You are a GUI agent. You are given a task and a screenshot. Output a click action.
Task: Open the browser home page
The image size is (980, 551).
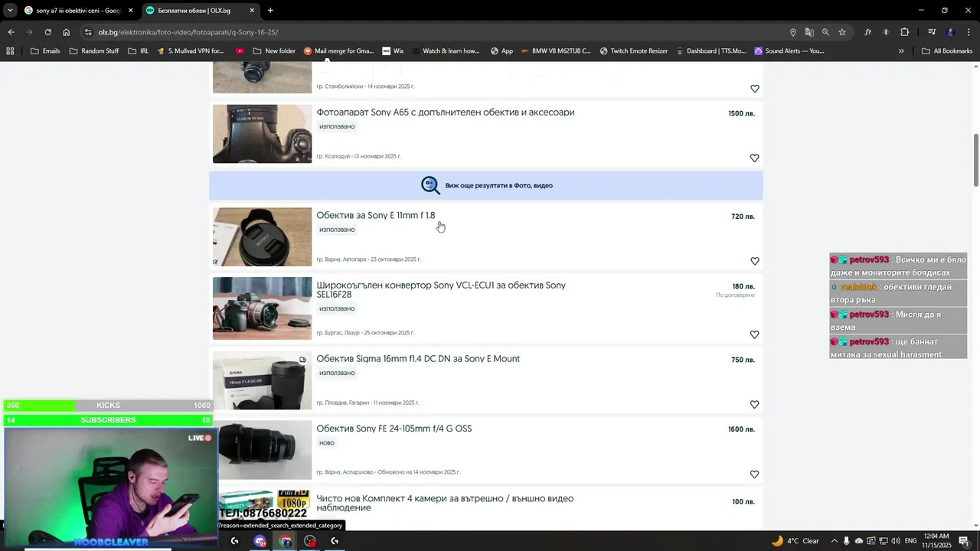pos(66,32)
